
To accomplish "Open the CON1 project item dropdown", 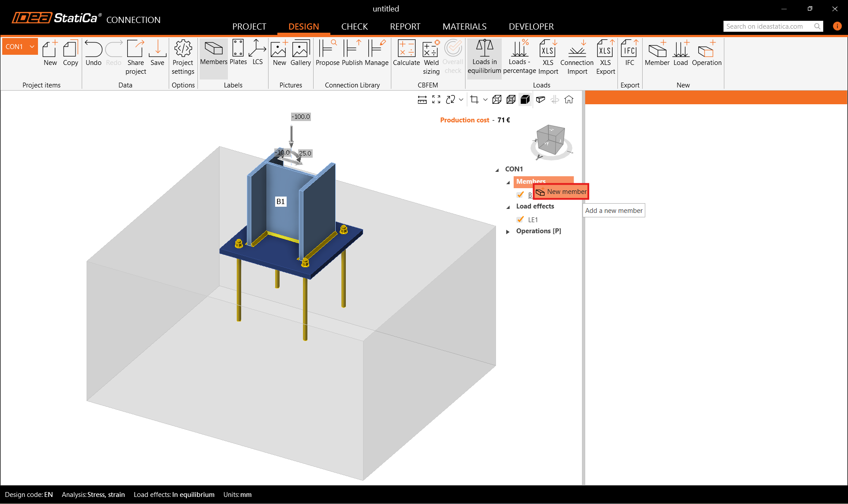I will [32, 47].
